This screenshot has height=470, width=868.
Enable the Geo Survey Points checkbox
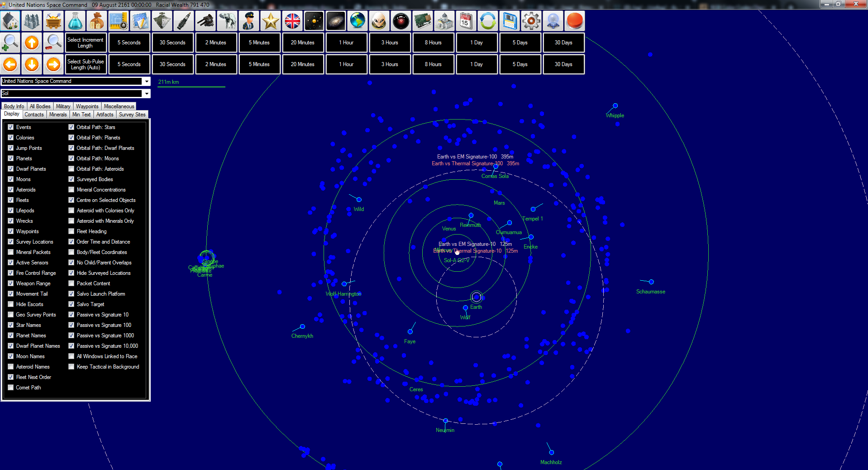click(x=10, y=315)
